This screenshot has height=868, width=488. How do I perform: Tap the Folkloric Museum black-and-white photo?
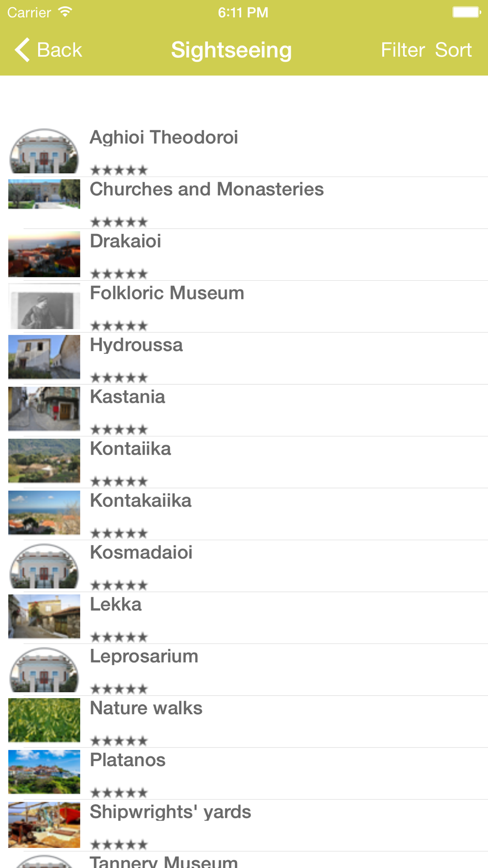(x=44, y=306)
